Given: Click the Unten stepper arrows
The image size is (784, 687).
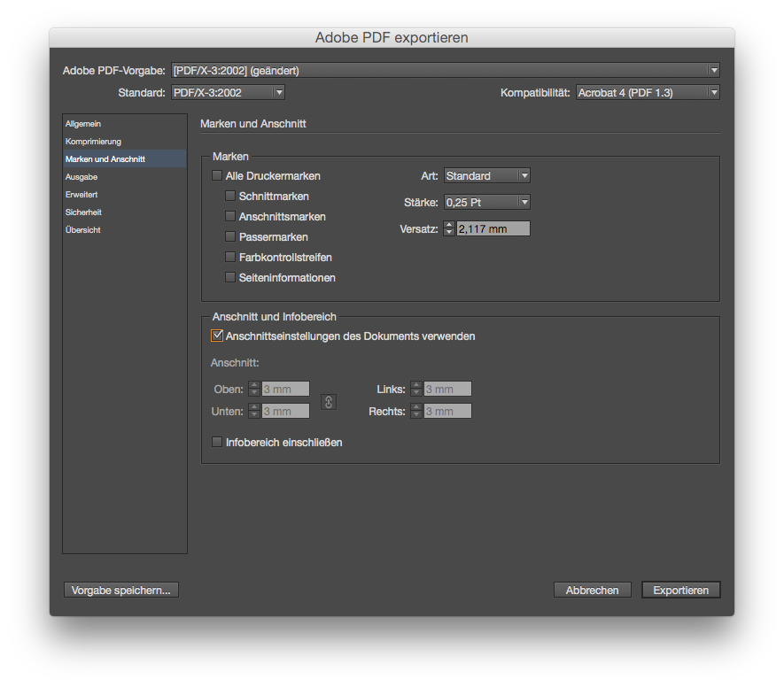Looking at the screenshot, I should click(x=254, y=411).
